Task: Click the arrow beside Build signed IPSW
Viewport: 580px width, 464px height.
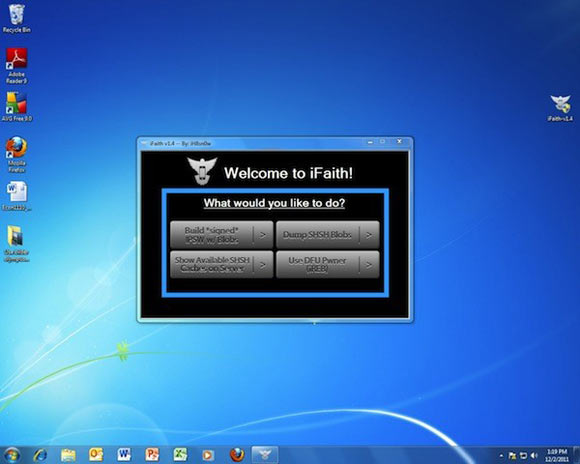Action: coord(263,235)
